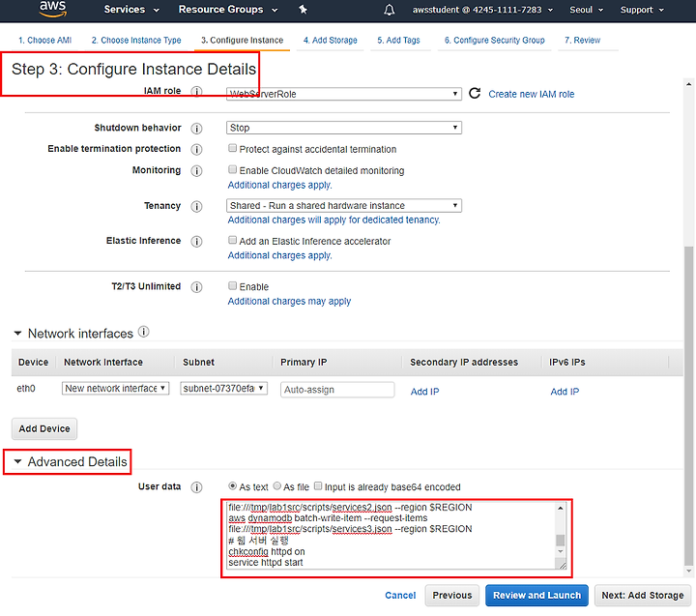Go to 6. Configure Security Group step

coord(495,40)
